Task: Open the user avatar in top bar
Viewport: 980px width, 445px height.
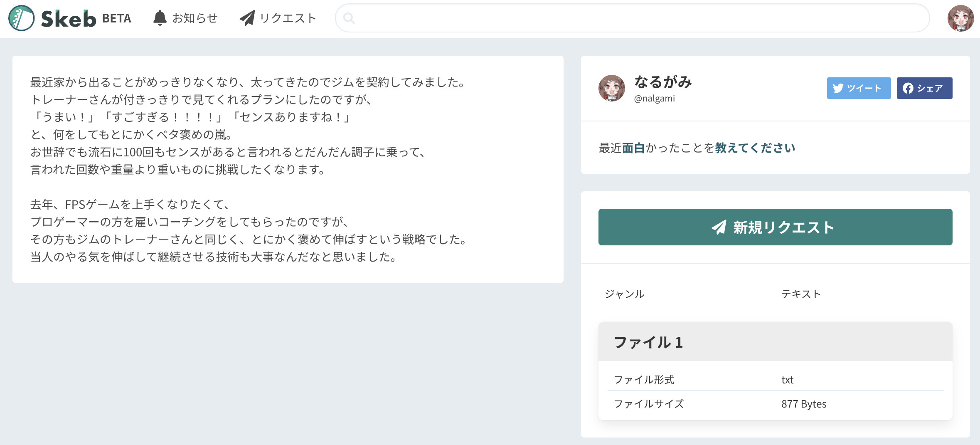Action: point(960,18)
